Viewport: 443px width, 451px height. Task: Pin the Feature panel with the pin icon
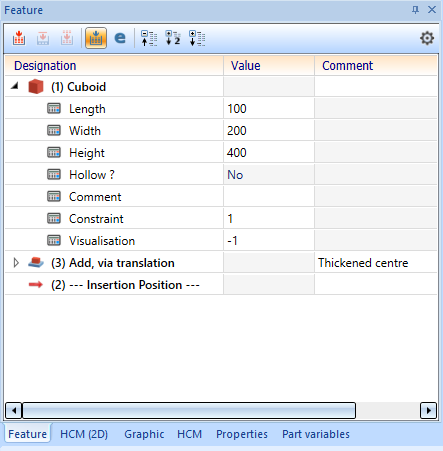[x=415, y=10]
